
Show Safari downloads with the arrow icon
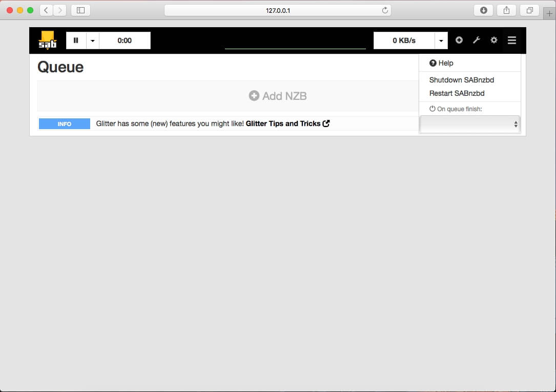[x=483, y=10]
